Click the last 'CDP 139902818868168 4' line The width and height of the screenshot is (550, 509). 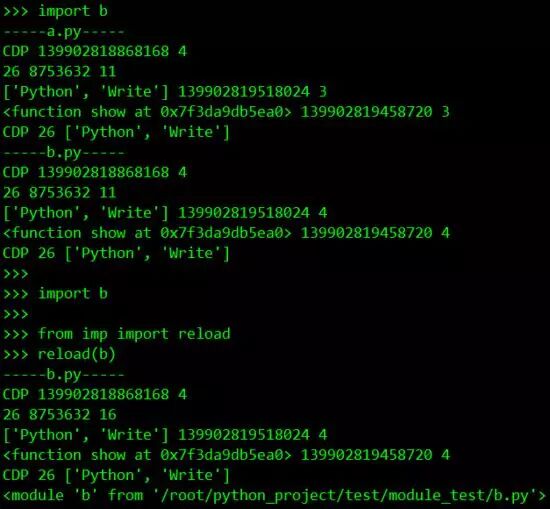click(95, 394)
